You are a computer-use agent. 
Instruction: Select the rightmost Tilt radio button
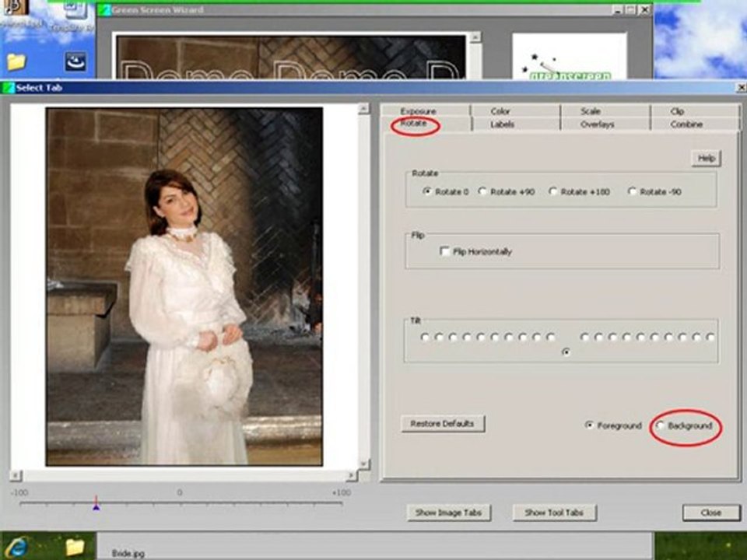pyautogui.click(x=710, y=337)
